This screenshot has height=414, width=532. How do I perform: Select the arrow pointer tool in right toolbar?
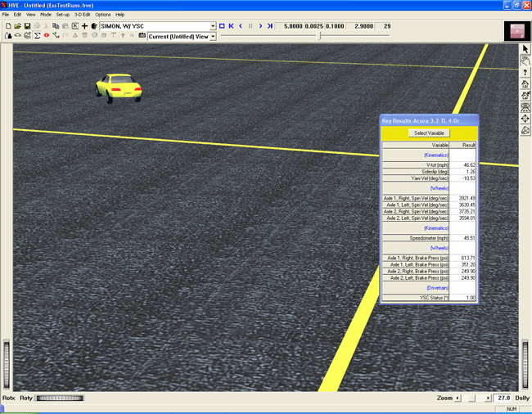coord(525,50)
